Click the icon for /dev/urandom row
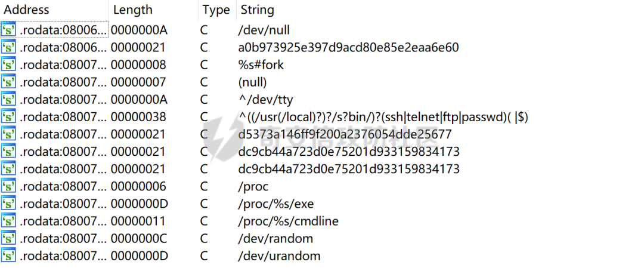Image resolution: width=644 pixels, height=274 pixels. coord(8,255)
